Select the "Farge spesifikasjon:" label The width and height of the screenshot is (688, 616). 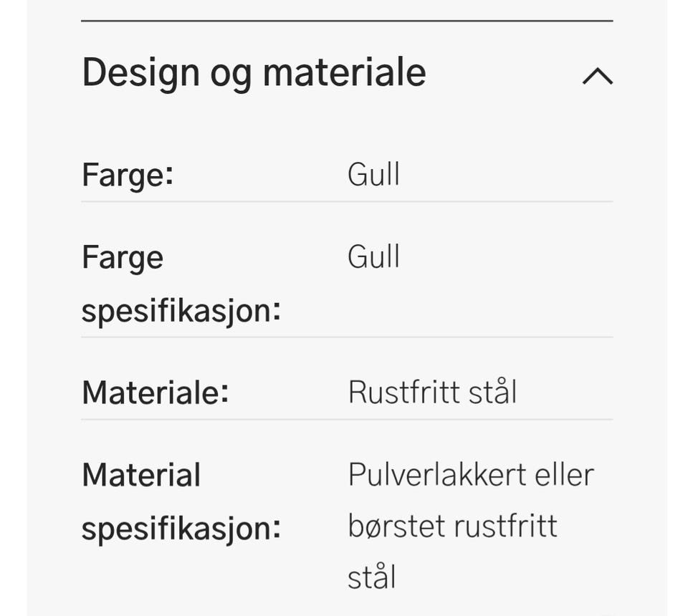(180, 284)
